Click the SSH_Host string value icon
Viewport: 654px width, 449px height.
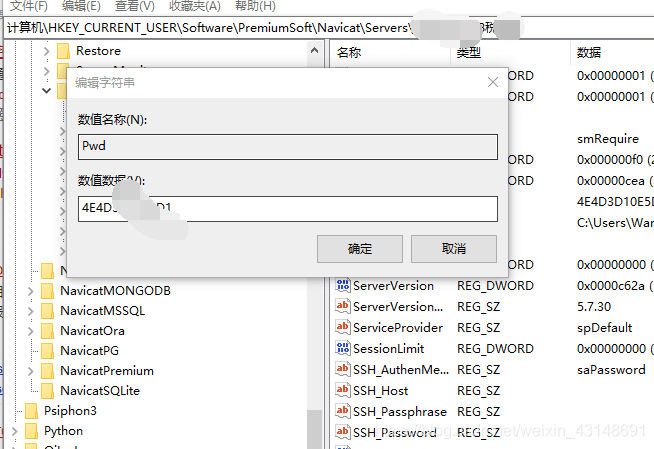pyautogui.click(x=342, y=390)
